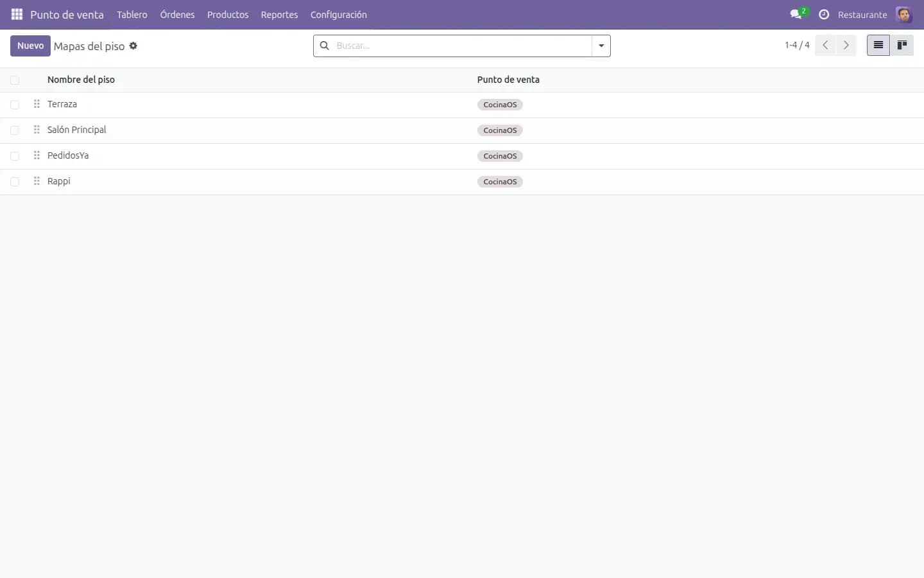Image resolution: width=924 pixels, height=578 pixels.
Task: Click the Punto de venta app title
Action: point(67,14)
